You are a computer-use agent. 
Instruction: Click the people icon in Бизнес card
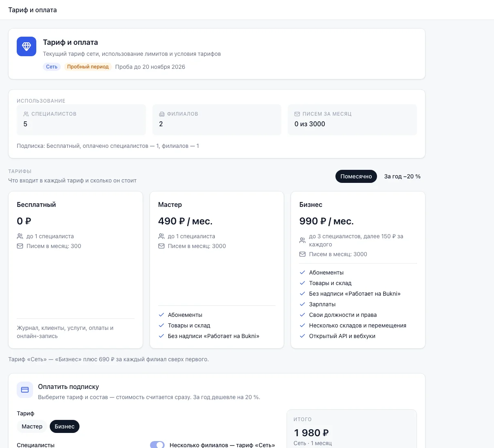click(302, 240)
